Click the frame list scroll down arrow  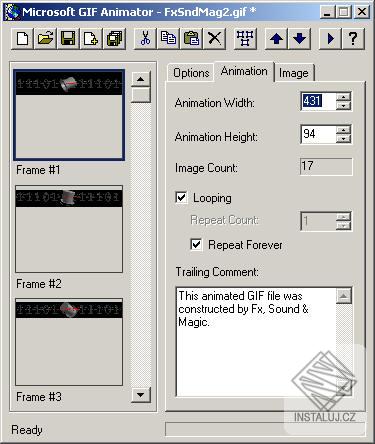coord(141,395)
